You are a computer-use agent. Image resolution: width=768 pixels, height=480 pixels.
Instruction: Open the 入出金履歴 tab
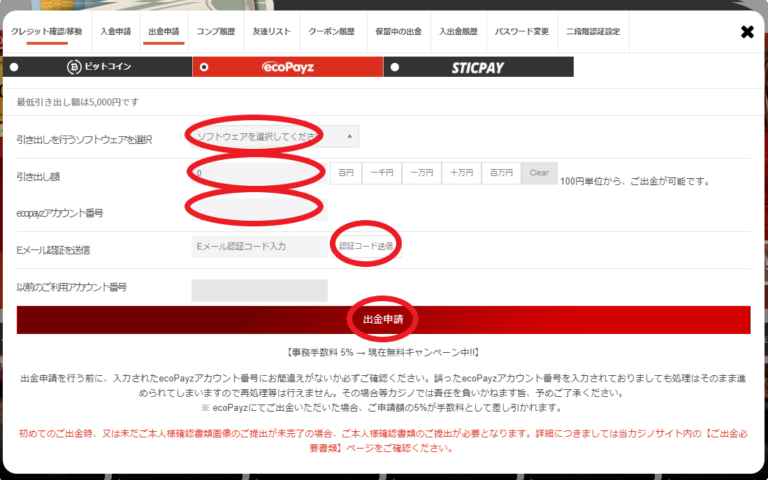(x=458, y=32)
